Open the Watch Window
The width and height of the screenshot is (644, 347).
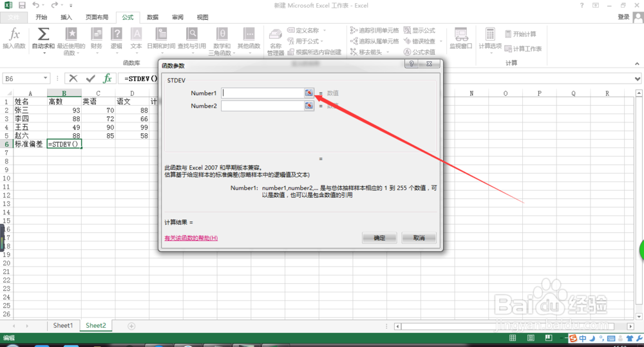461,39
